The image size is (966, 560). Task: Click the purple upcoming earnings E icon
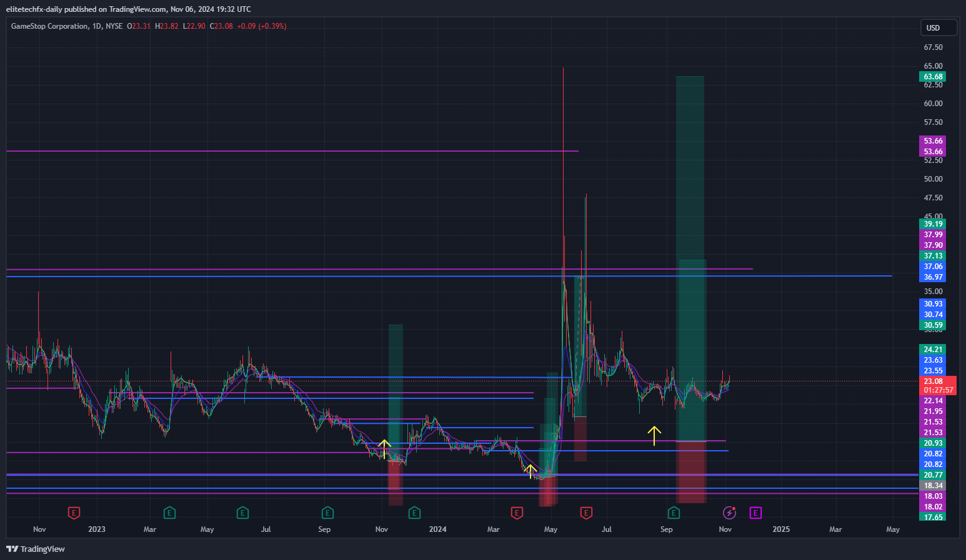[755, 513]
